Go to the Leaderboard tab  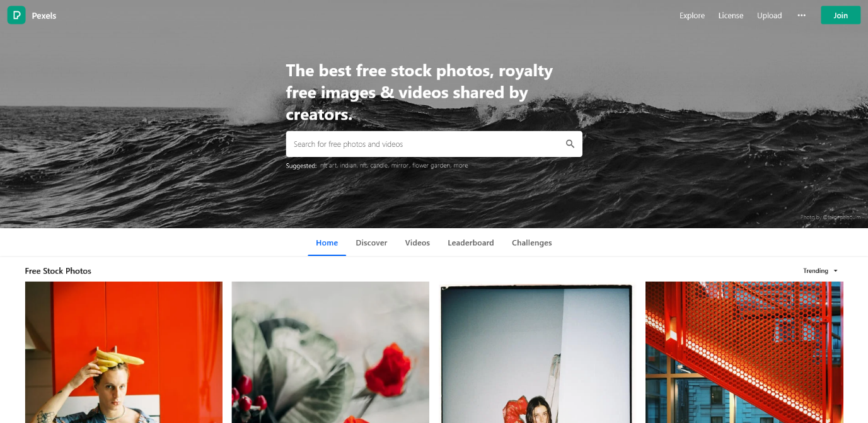(x=471, y=243)
